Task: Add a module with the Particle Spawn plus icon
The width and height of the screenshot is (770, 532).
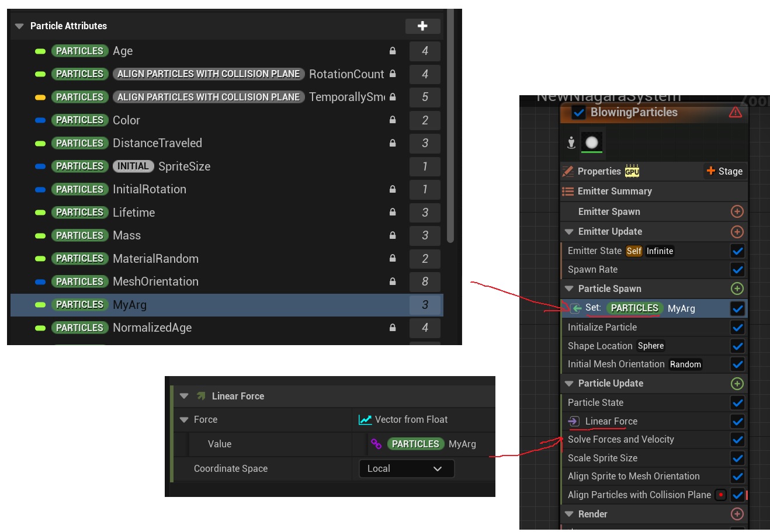Action: click(737, 288)
